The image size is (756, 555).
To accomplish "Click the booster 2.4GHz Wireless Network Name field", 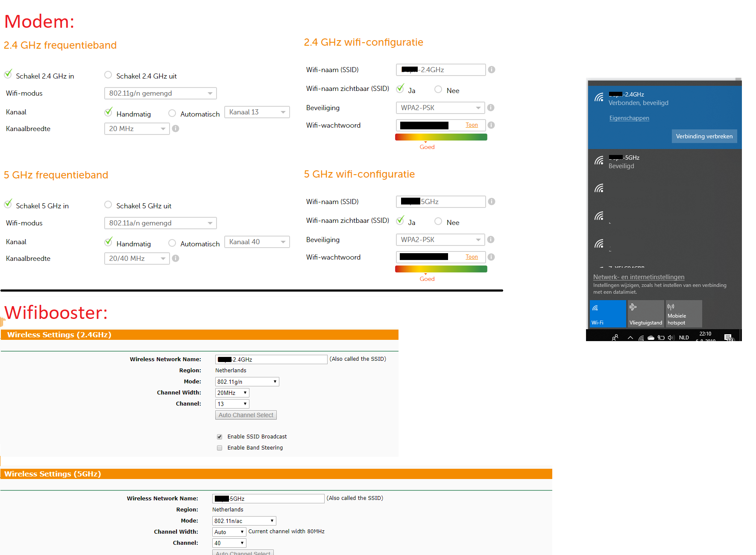I will pyautogui.click(x=271, y=359).
